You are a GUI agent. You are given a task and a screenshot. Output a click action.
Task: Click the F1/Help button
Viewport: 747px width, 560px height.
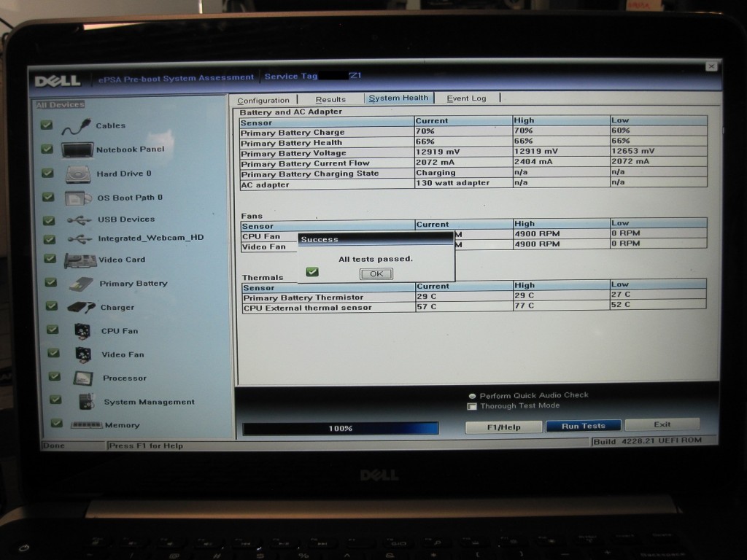(503, 427)
